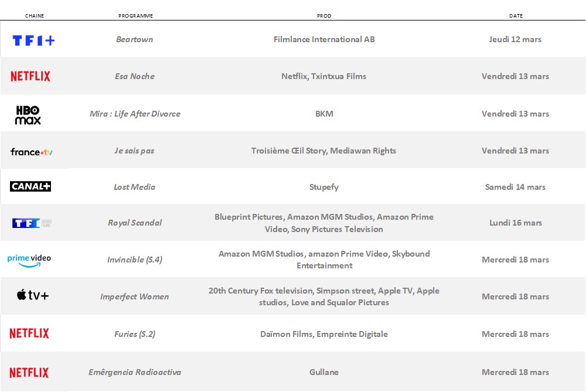Select the Mira : Life After Divorce title
The width and height of the screenshot is (586, 392).
pyautogui.click(x=135, y=114)
